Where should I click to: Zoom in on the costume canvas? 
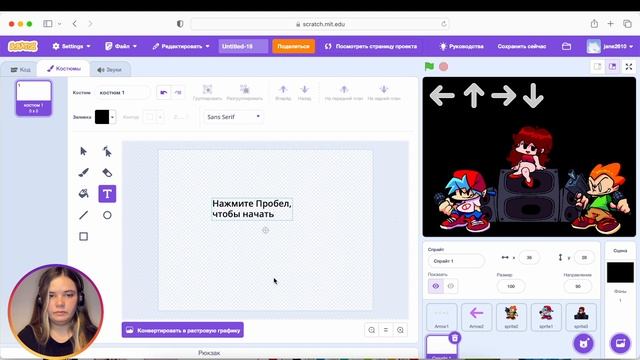[400, 330]
